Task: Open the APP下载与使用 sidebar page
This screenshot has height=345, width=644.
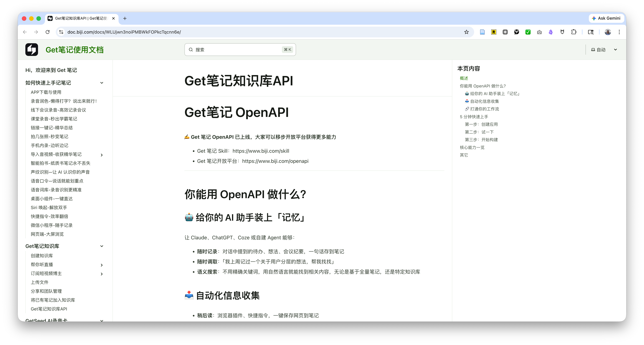Action: [x=46, y=92]
